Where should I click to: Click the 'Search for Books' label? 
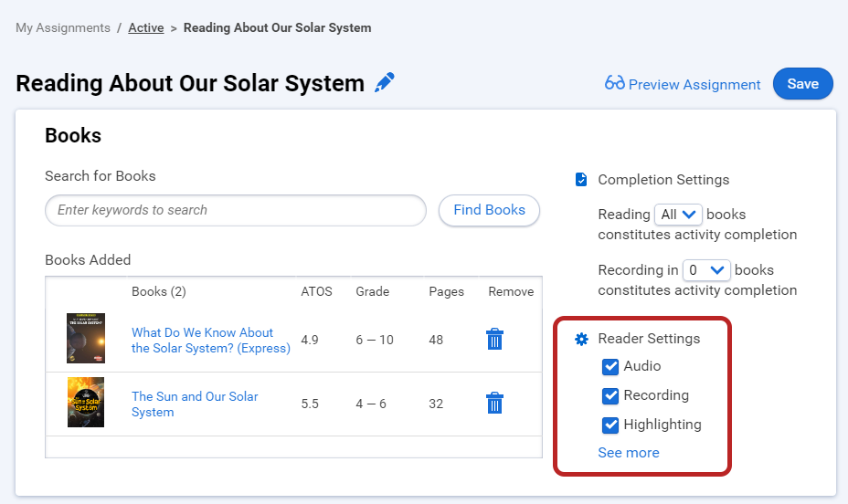(100, 176)
